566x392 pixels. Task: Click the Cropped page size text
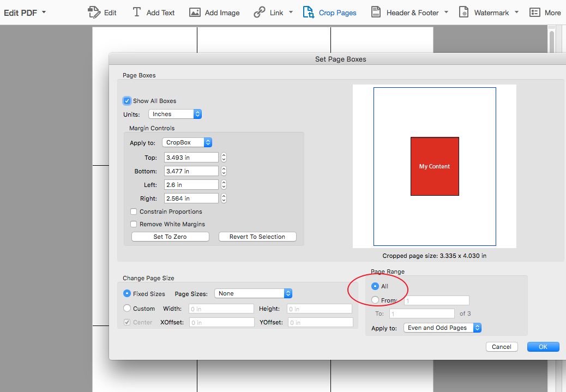(434, 256)
